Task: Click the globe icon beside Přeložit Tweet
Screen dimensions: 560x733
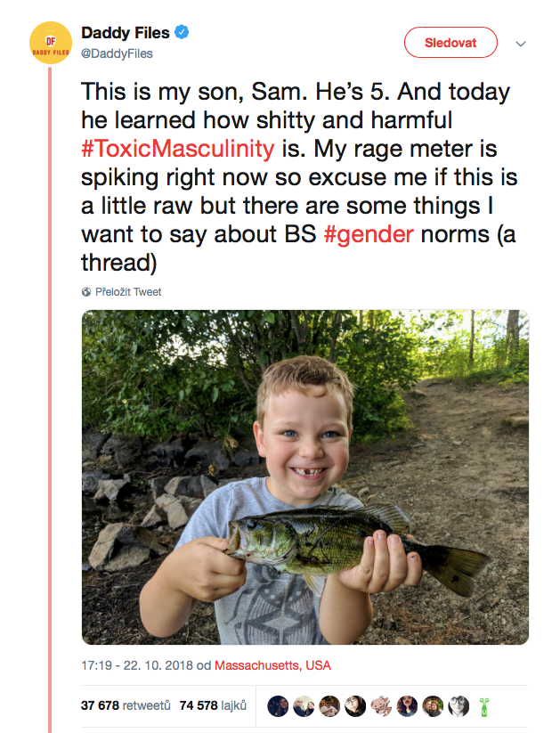Action: (x=86, y=292)
